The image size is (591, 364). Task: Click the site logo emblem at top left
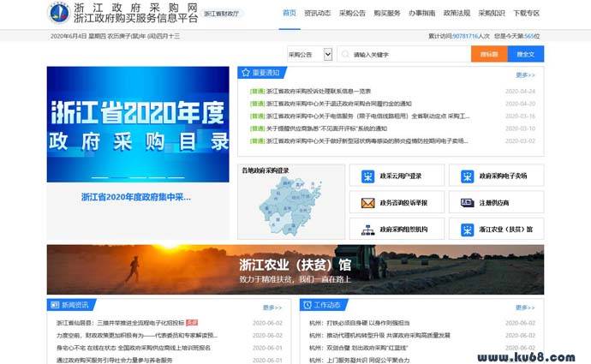pos(60,14)
